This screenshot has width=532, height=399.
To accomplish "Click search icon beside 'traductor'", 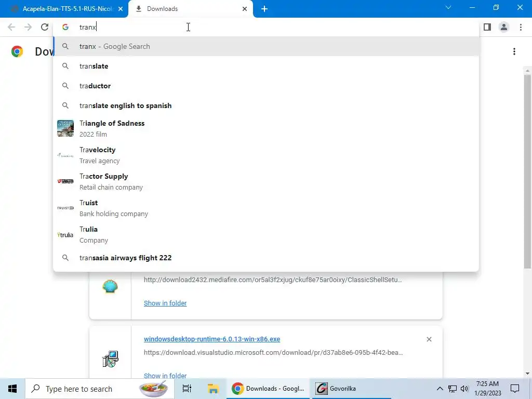I will coord(65,86).
